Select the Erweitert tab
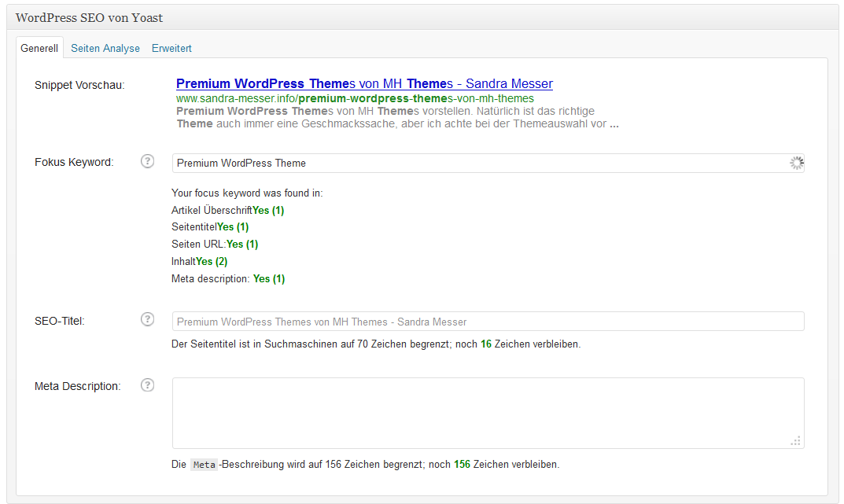 [171, 48]
